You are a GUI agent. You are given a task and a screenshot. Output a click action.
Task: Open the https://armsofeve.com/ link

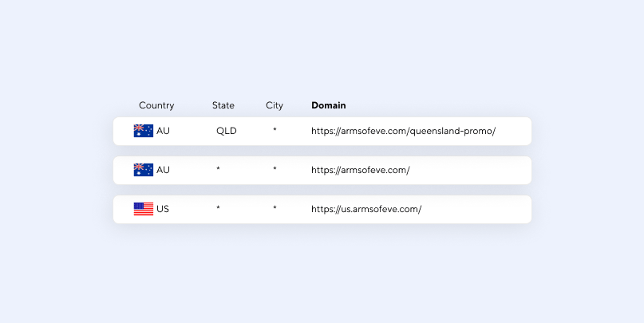[x=361, y=170]
